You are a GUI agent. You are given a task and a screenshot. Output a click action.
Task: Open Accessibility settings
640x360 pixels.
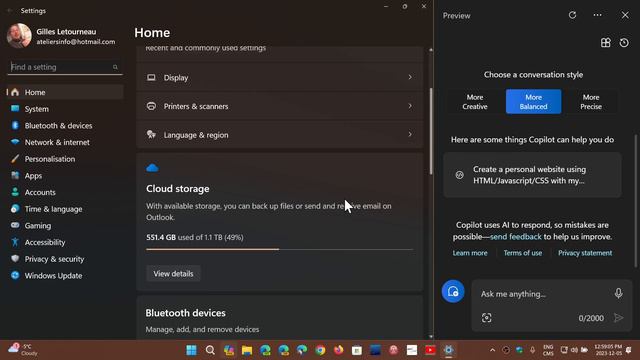[65, 242]
